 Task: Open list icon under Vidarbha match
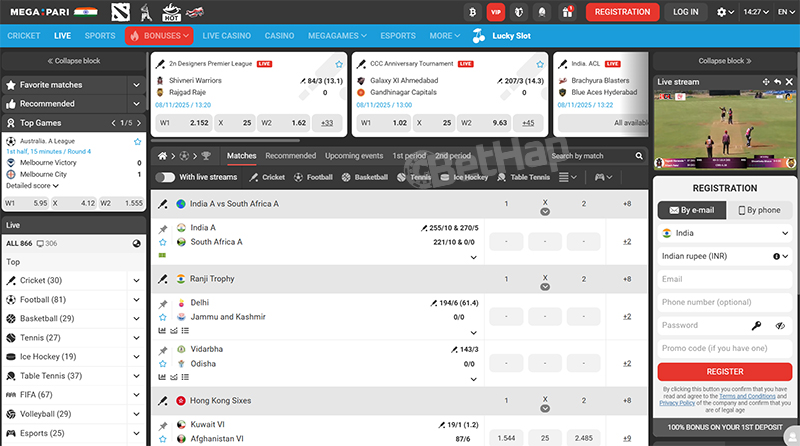pyautogui.click(x=185, y=377)
